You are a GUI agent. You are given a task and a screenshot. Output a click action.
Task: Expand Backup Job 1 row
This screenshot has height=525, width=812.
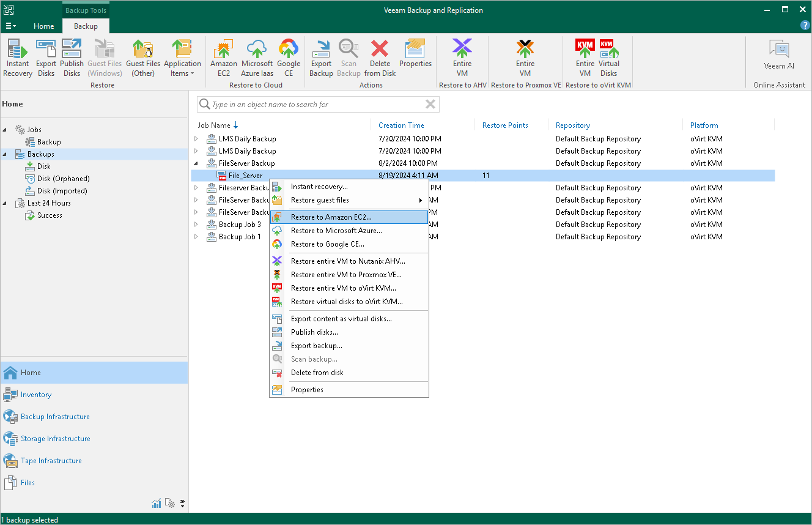click(196, 237)
